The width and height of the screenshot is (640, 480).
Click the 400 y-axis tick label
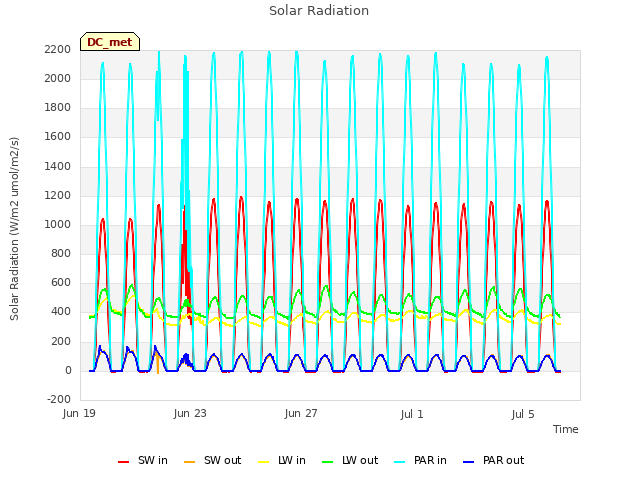coord(61,312)
